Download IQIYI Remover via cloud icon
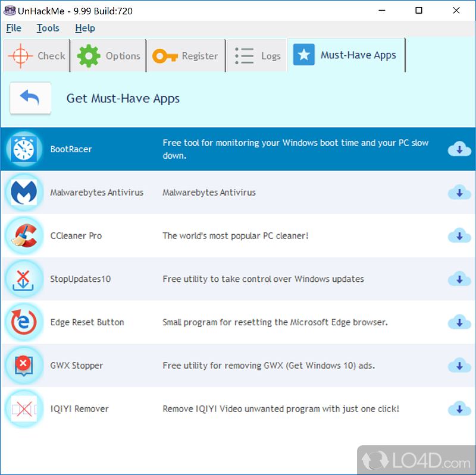Viewport: 476px width, 475px height. tap(459, 409)
